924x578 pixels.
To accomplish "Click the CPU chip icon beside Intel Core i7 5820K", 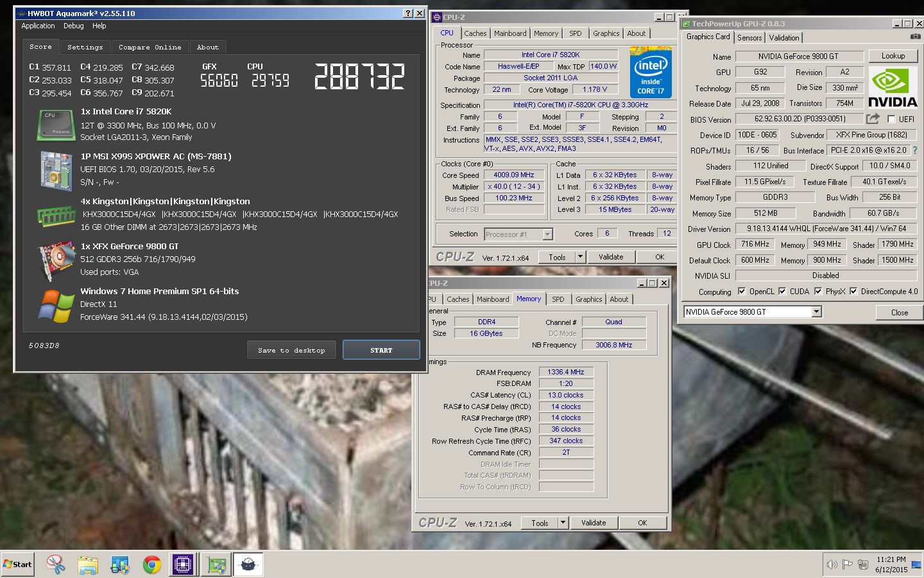I will [x=56, y=125].
